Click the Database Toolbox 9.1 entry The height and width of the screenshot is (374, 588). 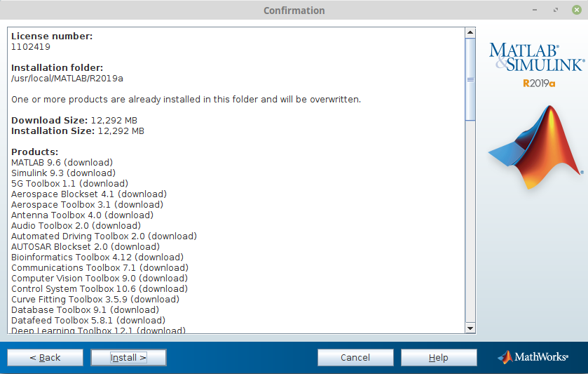click(85, 310)
